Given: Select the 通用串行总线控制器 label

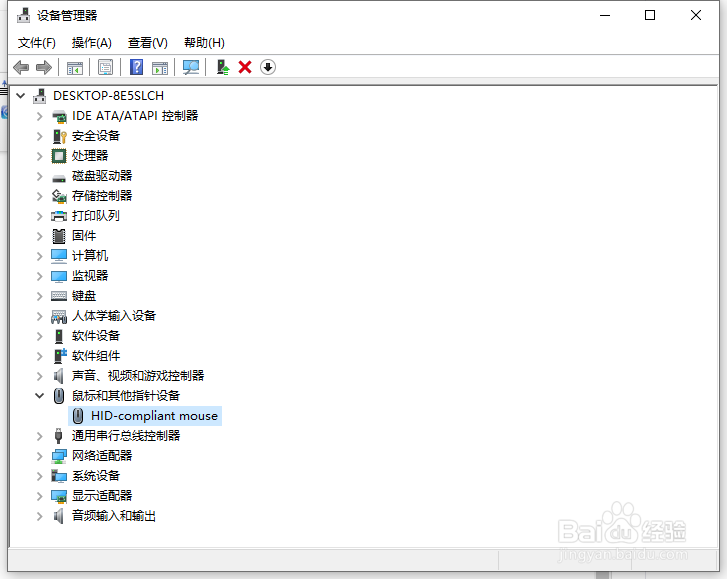Looking at the screenshot, I should [x=126, y=436].
